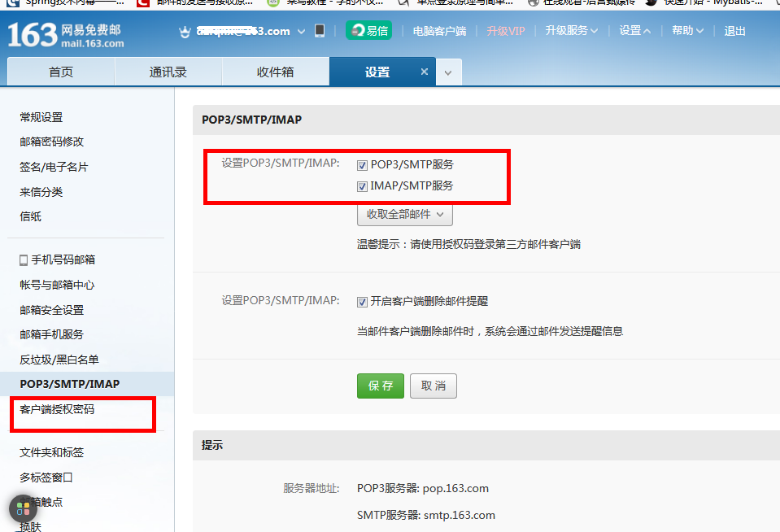Click the 保存 button
Screen dimensions: 780x532
pyautogui.click(x=381, y=386)
